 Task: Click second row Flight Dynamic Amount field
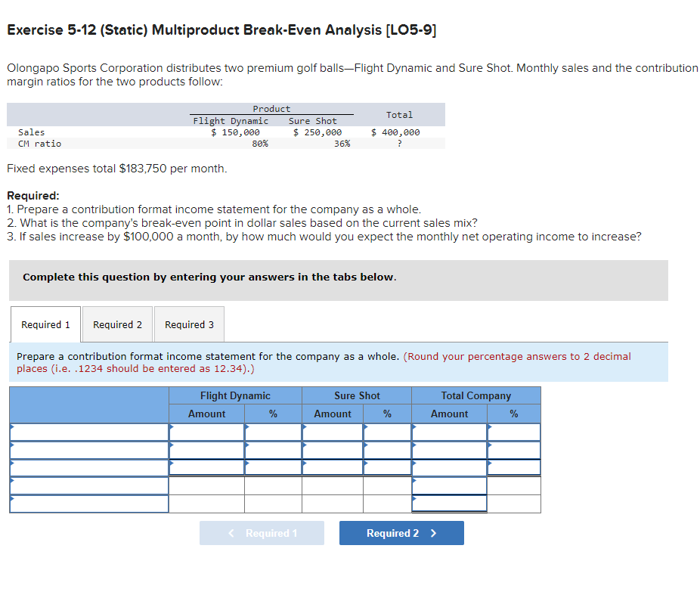tap(206, 450)
